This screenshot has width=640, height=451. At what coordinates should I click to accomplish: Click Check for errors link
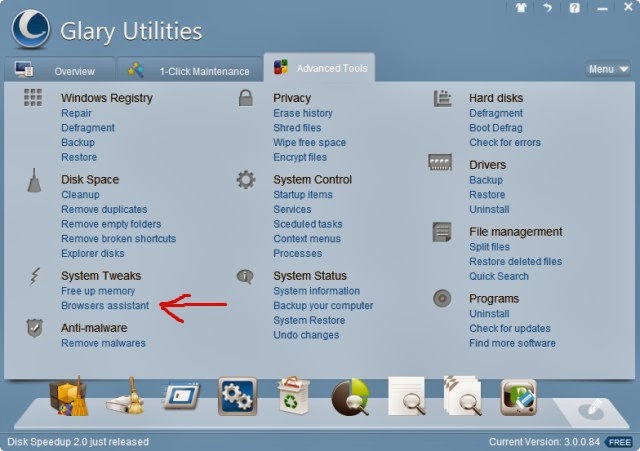[505, 142]
